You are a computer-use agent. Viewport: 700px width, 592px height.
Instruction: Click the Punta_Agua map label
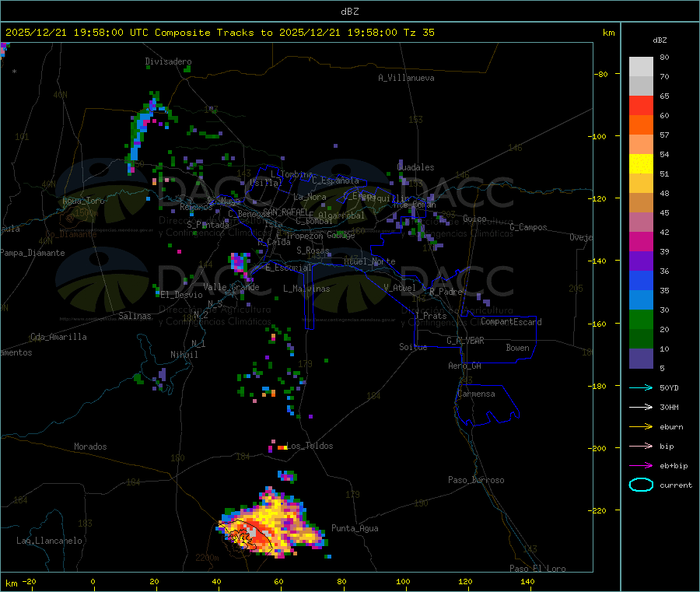coord(355,528)
